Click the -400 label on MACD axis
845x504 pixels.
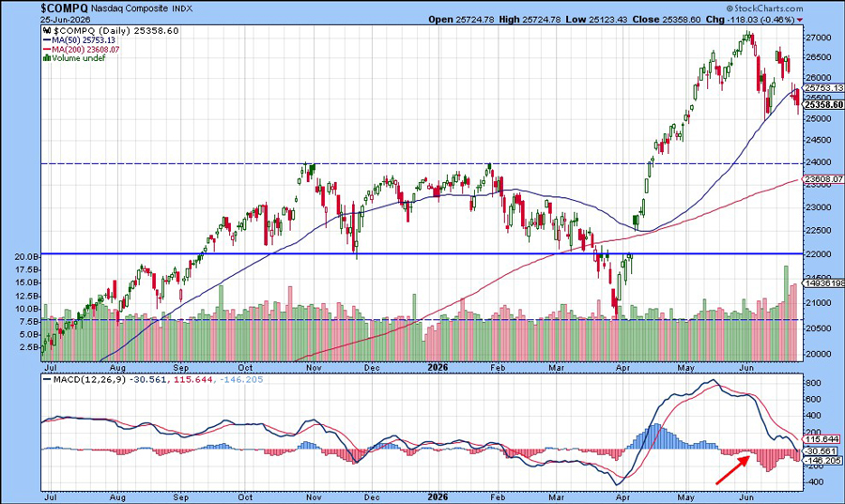813,482
